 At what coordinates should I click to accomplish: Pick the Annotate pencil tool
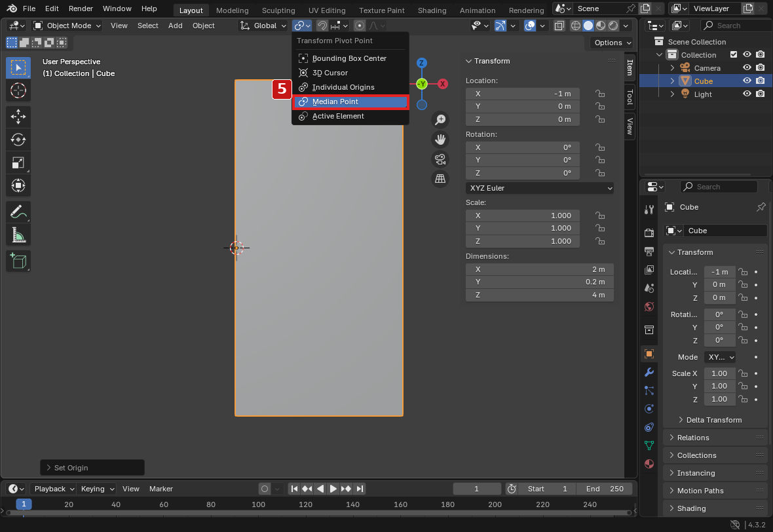click(18, 212)
